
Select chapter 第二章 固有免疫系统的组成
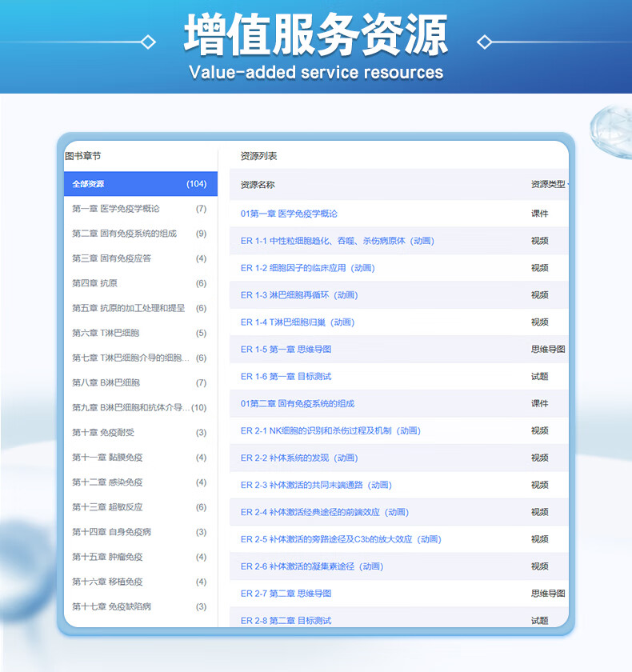[x=124, y=234]
